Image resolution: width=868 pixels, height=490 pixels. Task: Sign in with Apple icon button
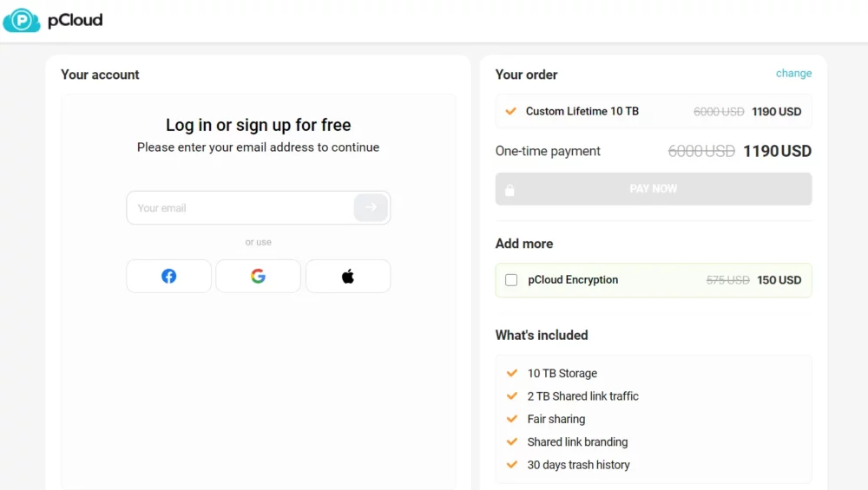(x=348, y=276)
